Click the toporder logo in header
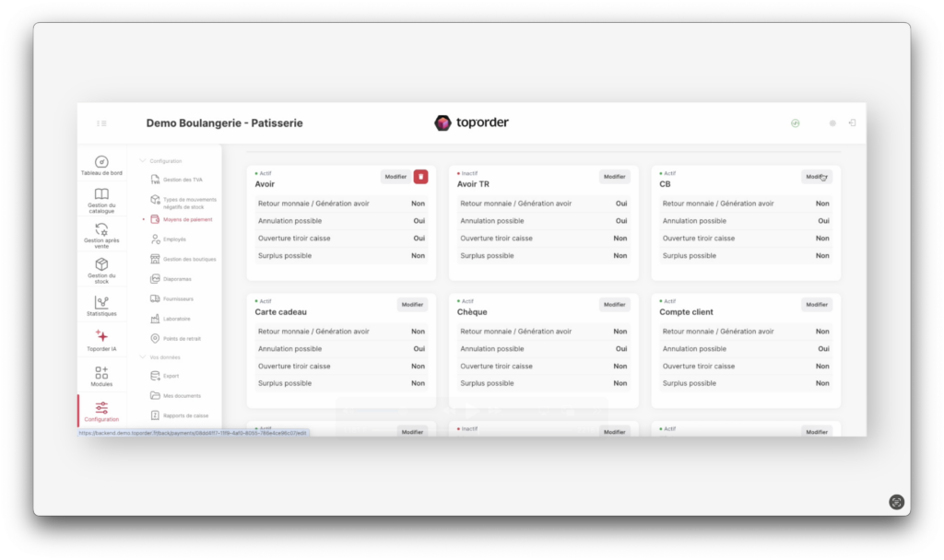 [x=471, y=122]
